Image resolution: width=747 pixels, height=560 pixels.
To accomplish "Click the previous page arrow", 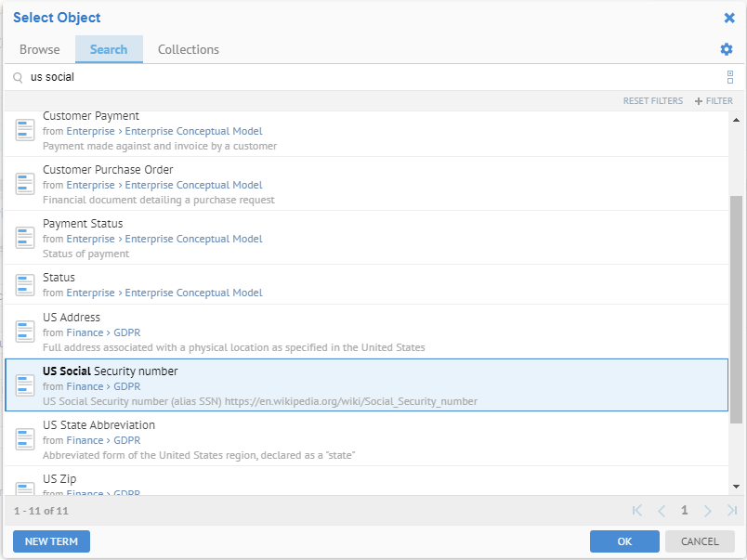I will coord(662,511).
